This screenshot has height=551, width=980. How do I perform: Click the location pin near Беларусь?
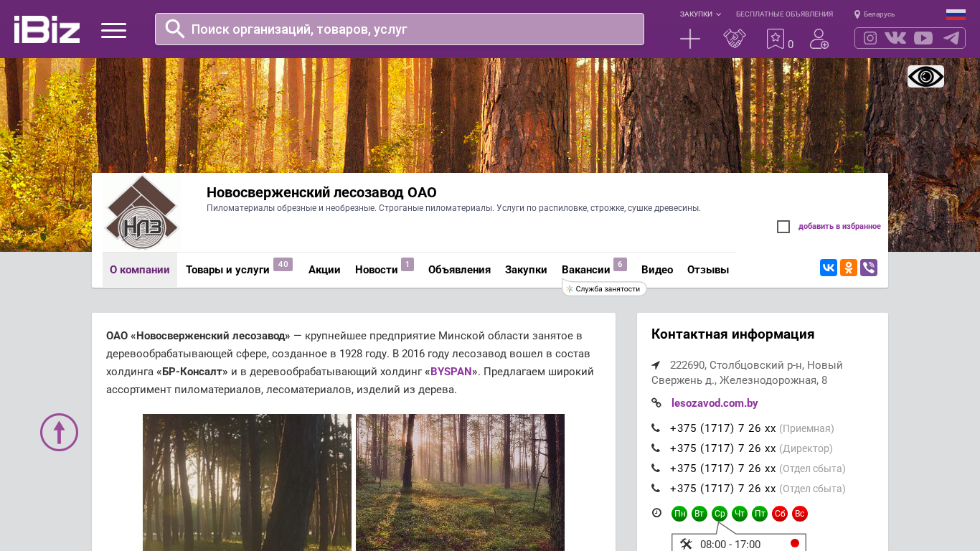857,14
